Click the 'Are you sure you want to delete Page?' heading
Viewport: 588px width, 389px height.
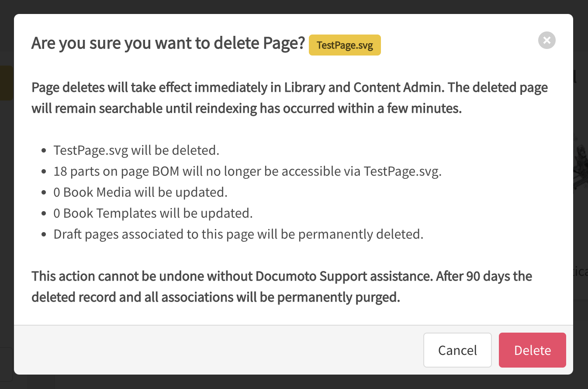click(x=168, y=44)
